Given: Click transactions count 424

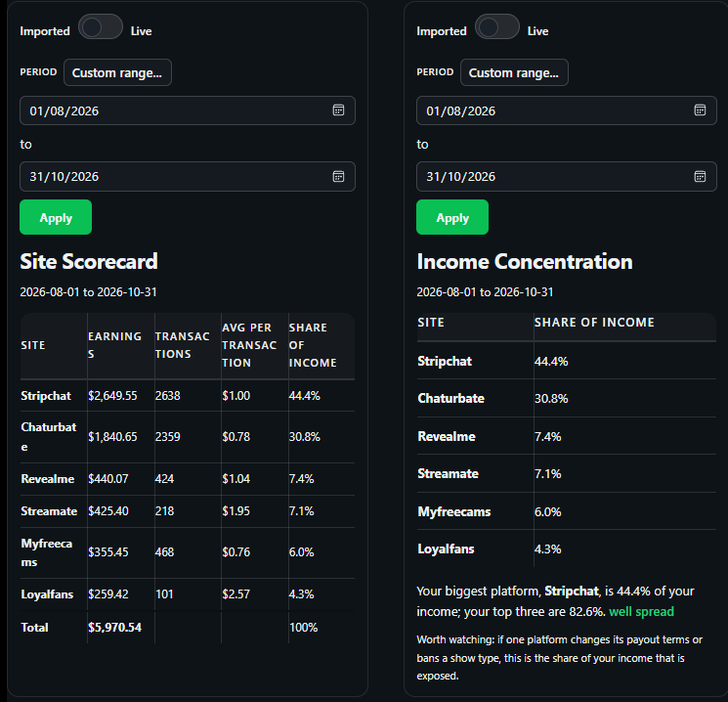Looking at the screenshot, I should [164, 478].
